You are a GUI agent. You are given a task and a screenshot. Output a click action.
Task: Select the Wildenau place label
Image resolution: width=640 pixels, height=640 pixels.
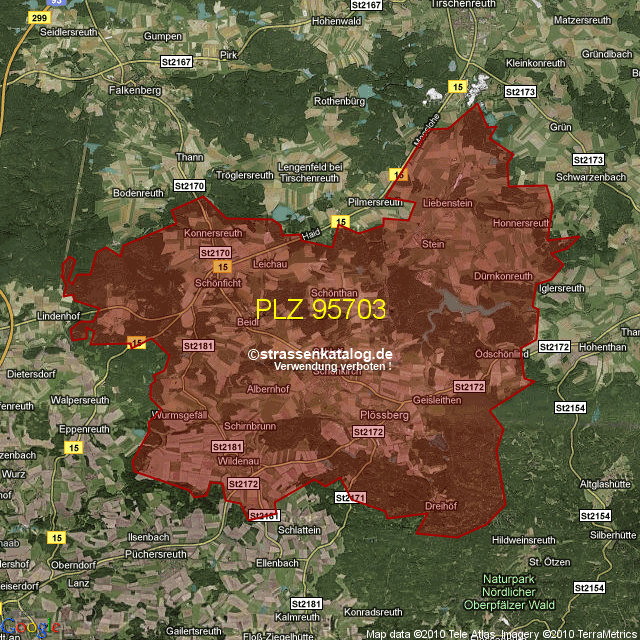click(238, 462)
